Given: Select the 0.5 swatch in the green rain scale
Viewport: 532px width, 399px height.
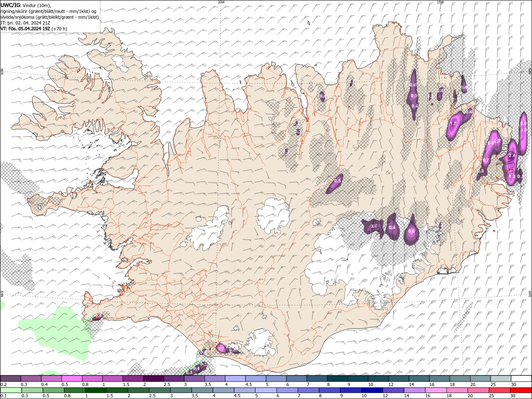Looking at the screenshot, I should tap(54, 390).
